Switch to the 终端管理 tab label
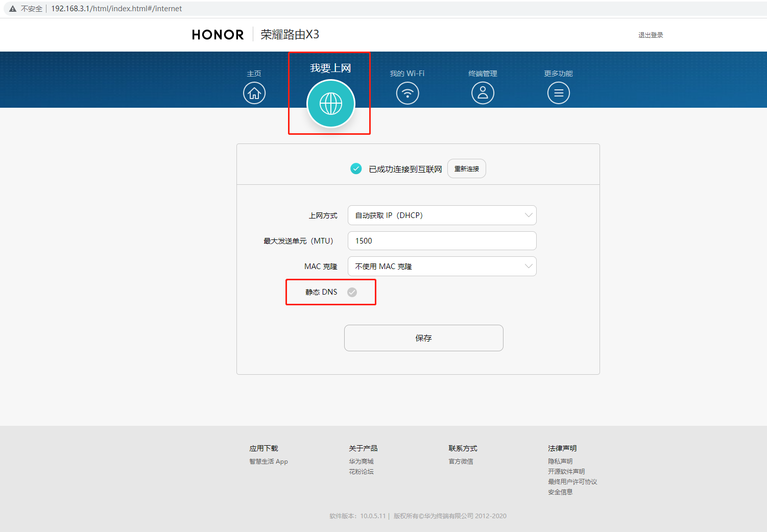The image size is (767, 532). (483, 74)
